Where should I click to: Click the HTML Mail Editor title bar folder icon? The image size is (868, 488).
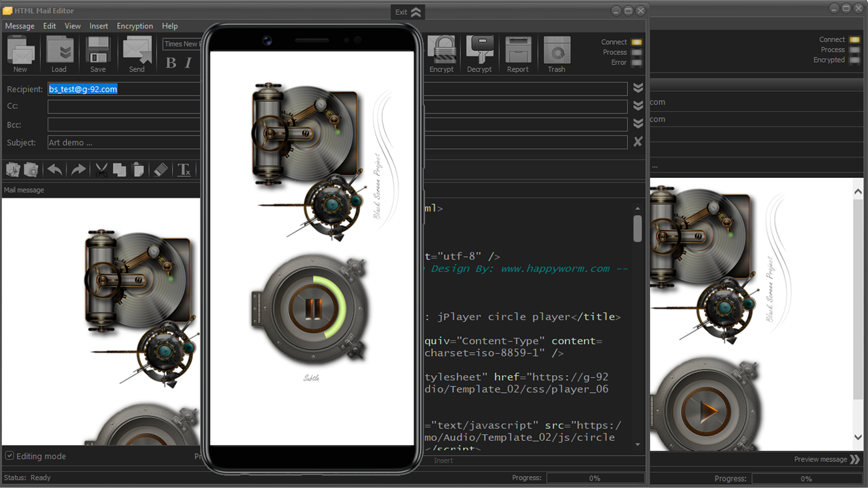7,11
